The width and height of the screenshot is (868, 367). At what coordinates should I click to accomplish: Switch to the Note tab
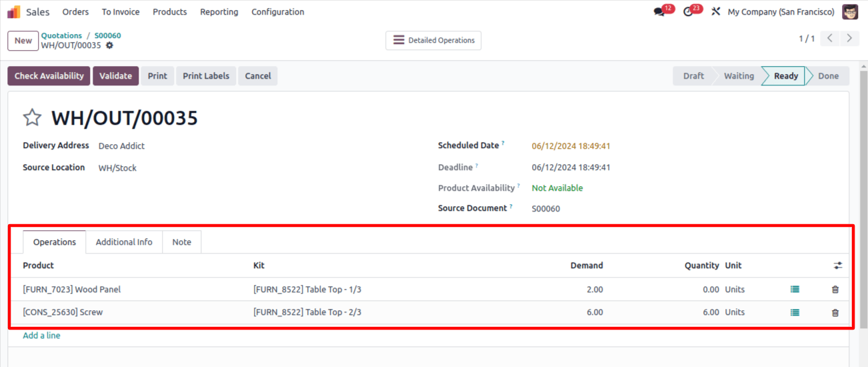pos(181,242)
